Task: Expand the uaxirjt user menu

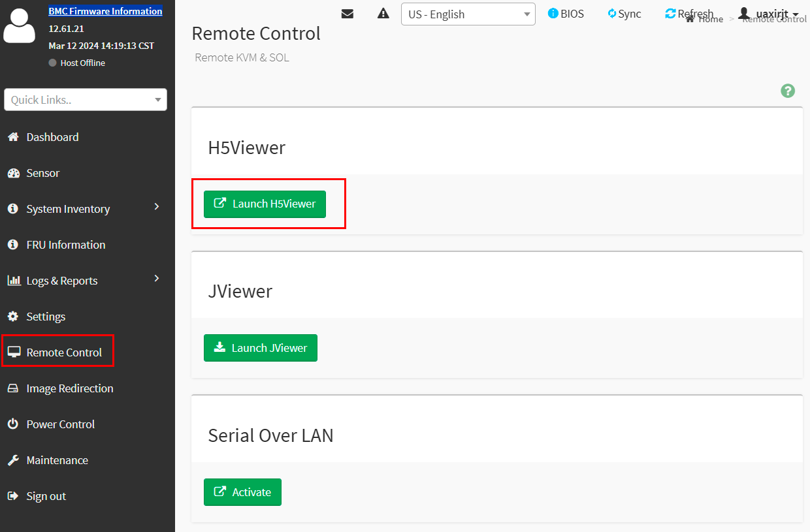Action: (769, 14)
